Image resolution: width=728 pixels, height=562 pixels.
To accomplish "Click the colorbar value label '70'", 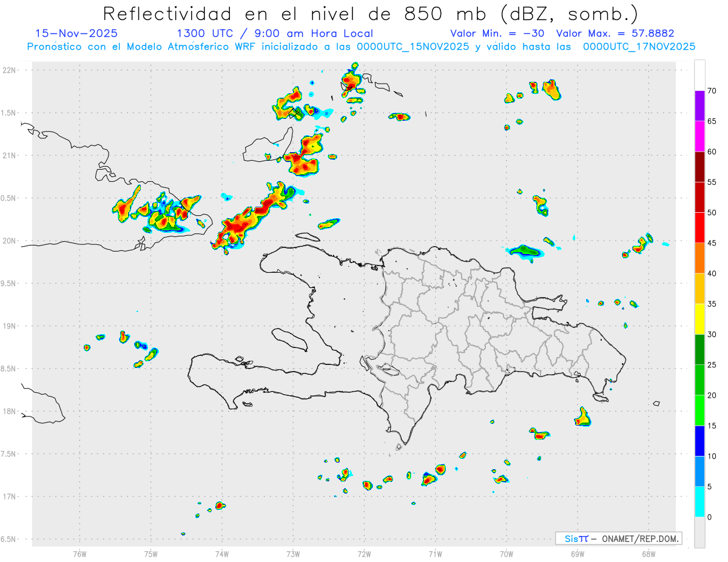I will tap(712, 90).
